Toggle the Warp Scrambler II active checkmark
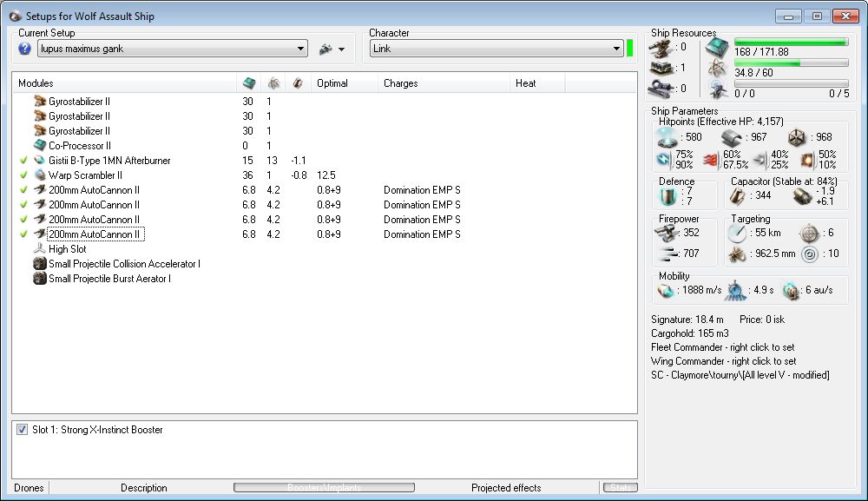868x501 pixels. click(23, 175)
